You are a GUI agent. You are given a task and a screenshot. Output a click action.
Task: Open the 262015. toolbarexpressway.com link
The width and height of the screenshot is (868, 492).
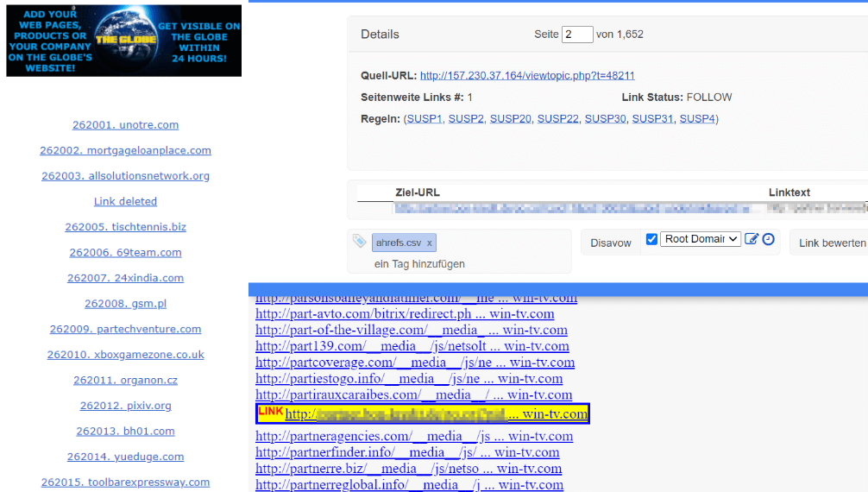click(126, 482)
